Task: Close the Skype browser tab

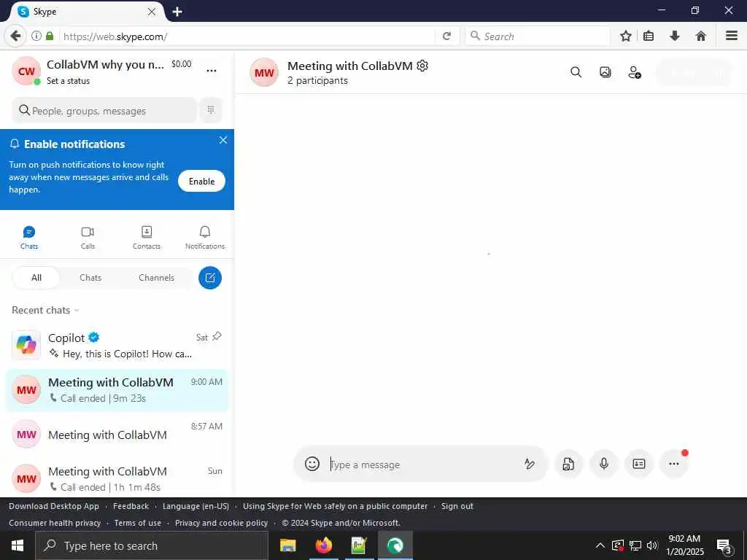Action: 152,12
